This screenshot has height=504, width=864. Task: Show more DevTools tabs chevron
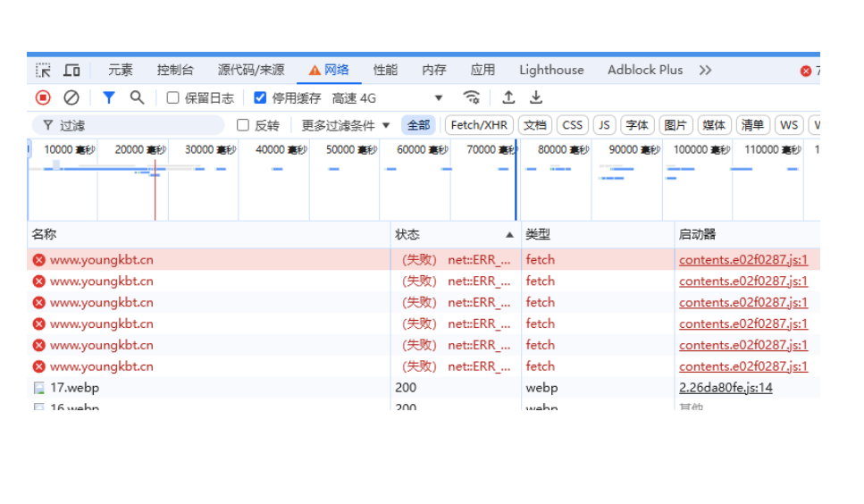point(705,71)
